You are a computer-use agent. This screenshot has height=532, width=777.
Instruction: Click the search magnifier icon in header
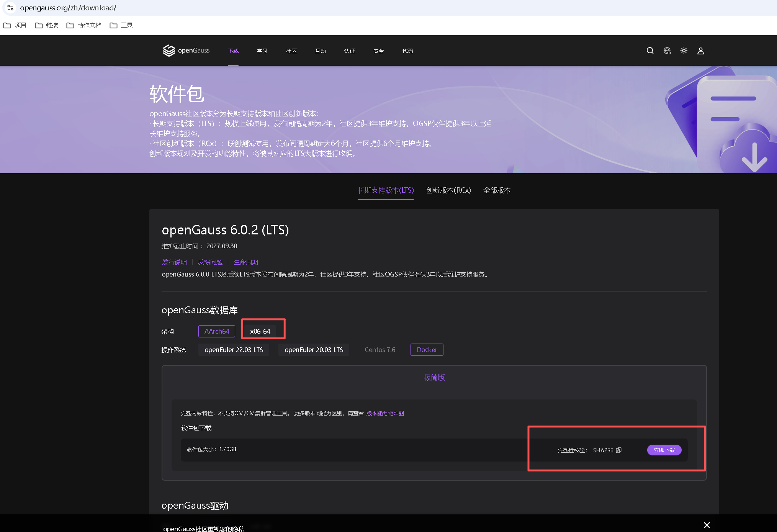point(650,51)
